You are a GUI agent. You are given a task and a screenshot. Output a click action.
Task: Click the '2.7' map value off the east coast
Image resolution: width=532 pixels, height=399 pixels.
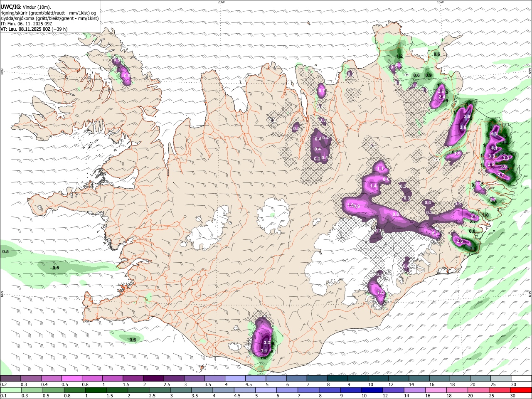click(x=501, y=175)
